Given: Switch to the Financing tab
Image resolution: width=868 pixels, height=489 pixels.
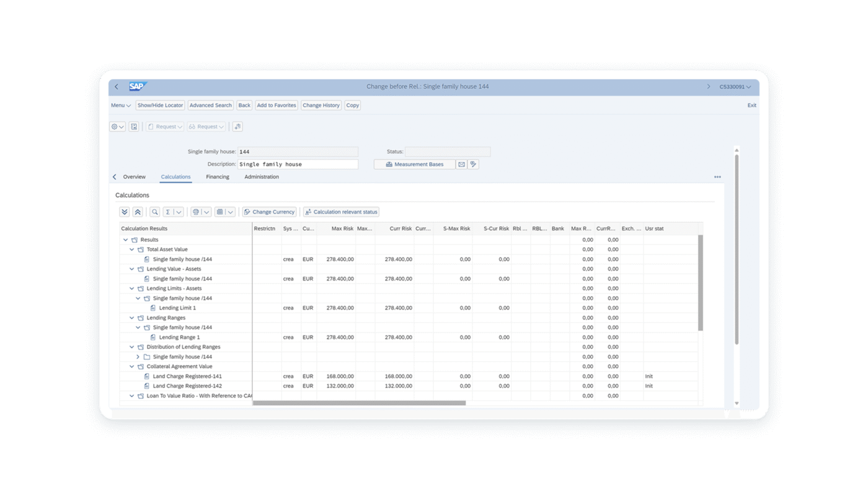Looking at the screenshot, I should [x=218, y=177].
